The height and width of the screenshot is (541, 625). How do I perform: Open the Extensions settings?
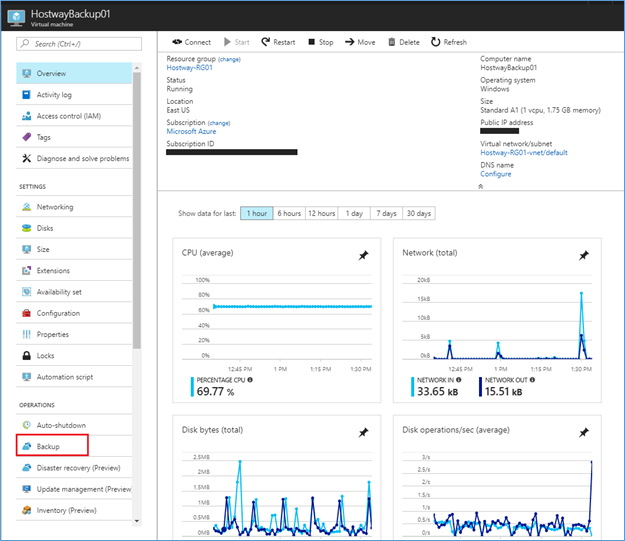[74, 271]
